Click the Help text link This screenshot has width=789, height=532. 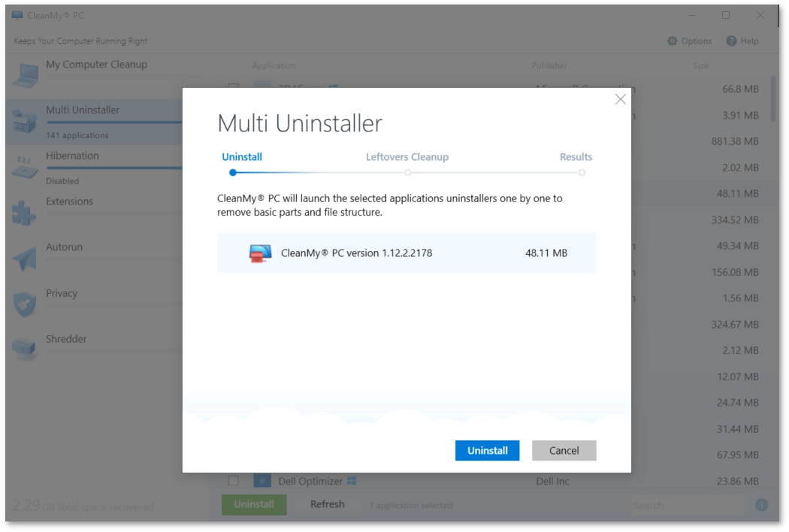(x=749, y=41)
